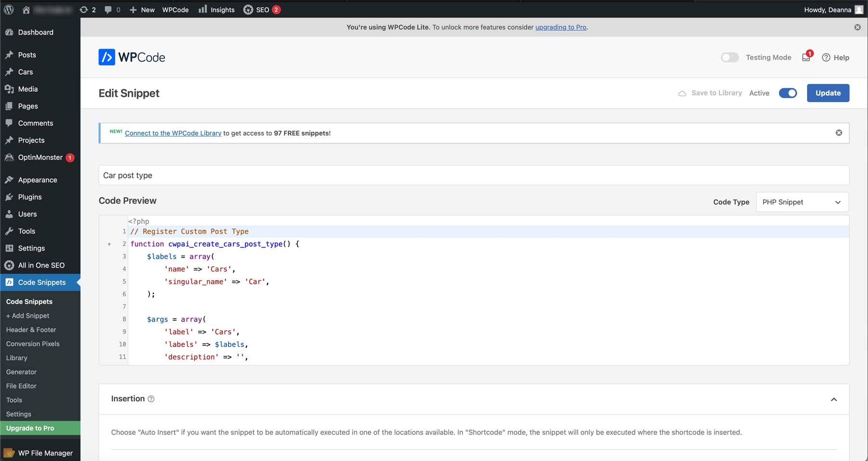
Task: Disable the snippet Active toggle
Action: tap(788, 93)
